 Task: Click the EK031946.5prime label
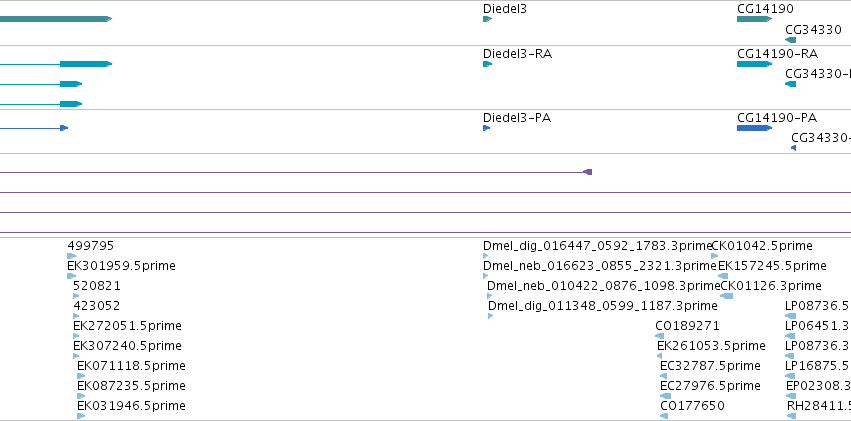(x=131, y=406)
